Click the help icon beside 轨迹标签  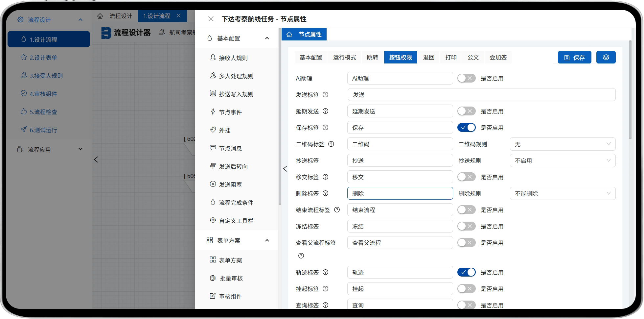click(x=325, y=272)
